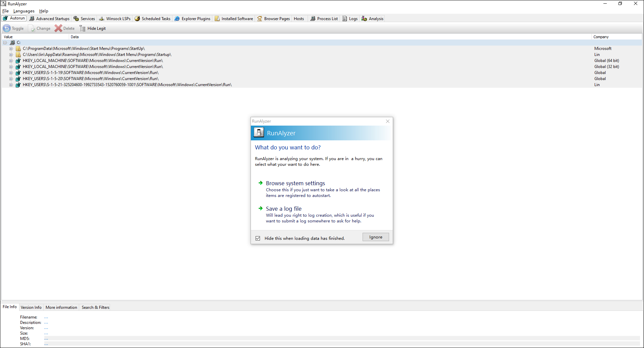Expand the Users\lin Startup folder node

coord(11,55)
